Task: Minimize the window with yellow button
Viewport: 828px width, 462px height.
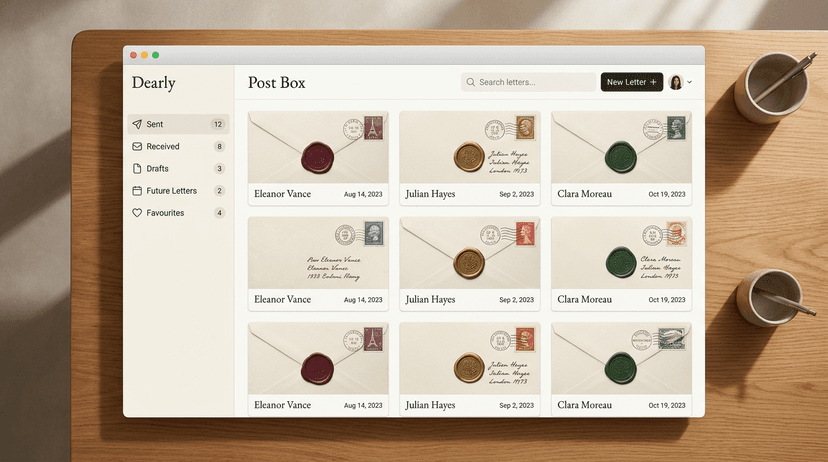Action: (145, 55)
